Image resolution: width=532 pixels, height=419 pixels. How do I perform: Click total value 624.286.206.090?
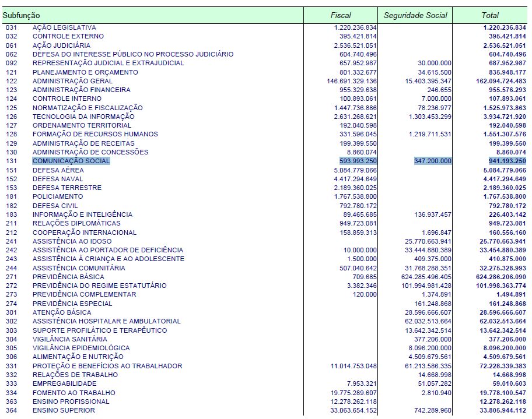coord(501,277)
